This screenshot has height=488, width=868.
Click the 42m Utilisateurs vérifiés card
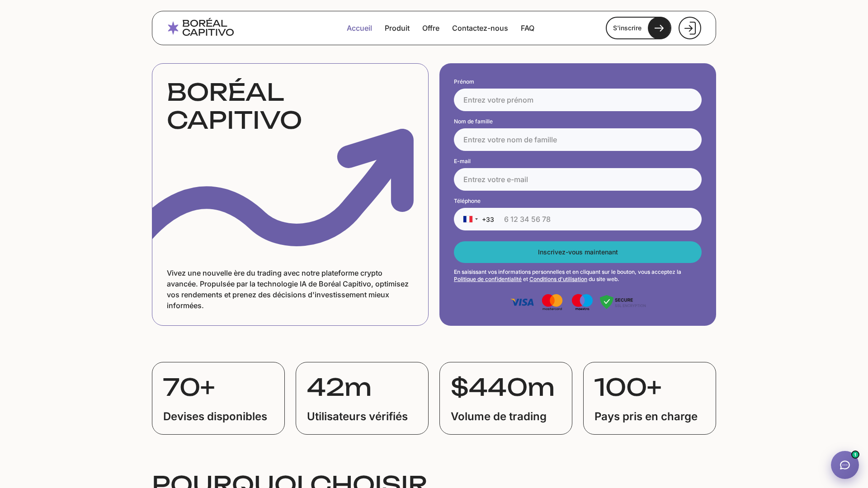[362, 398]
